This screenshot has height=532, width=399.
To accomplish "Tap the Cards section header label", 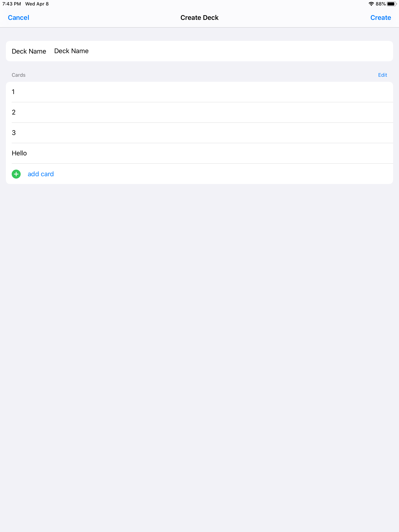I will [x=19, y=75].
